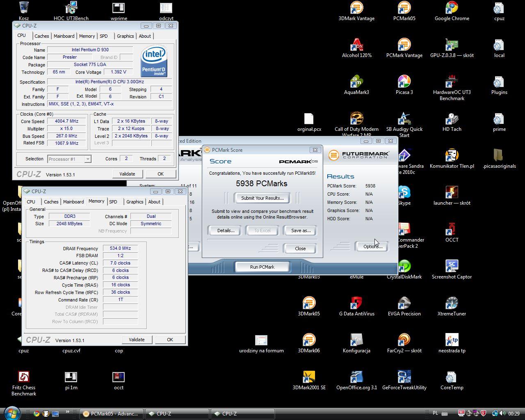
Task: Open Fritz Chess Benchmark icon
Action: pyautogui.click(x=24, y=383)
